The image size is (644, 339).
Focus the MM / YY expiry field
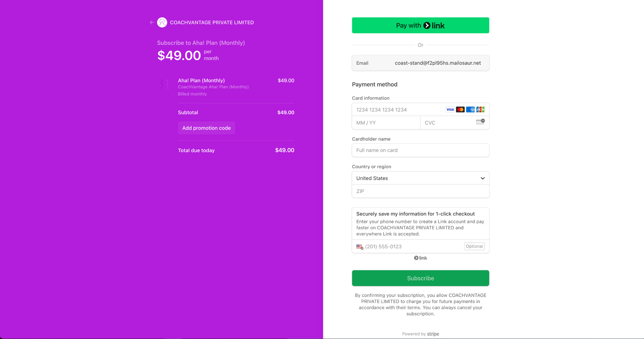[x=386, y=123]
